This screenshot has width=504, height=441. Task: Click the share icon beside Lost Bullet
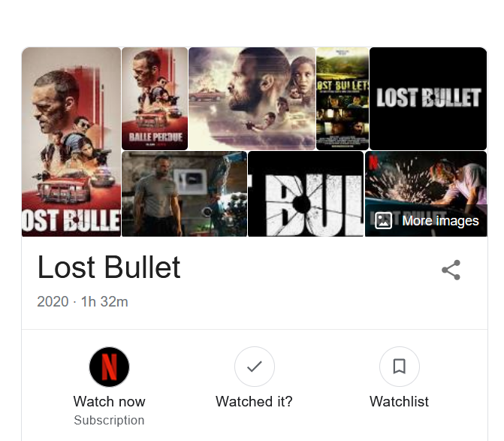(x=451, y=270)
